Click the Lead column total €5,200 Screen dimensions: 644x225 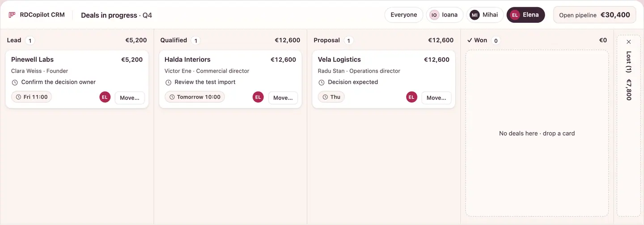tap(136, 40)
